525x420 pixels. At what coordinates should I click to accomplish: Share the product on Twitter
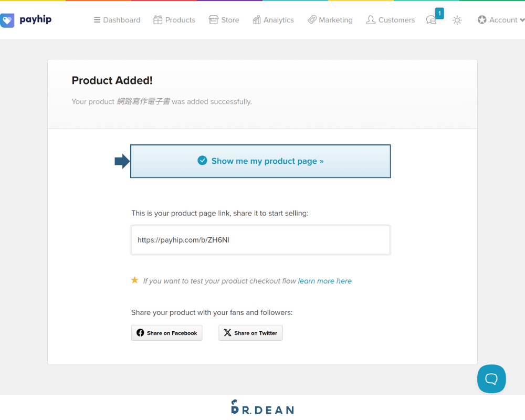tap(250, 333)
